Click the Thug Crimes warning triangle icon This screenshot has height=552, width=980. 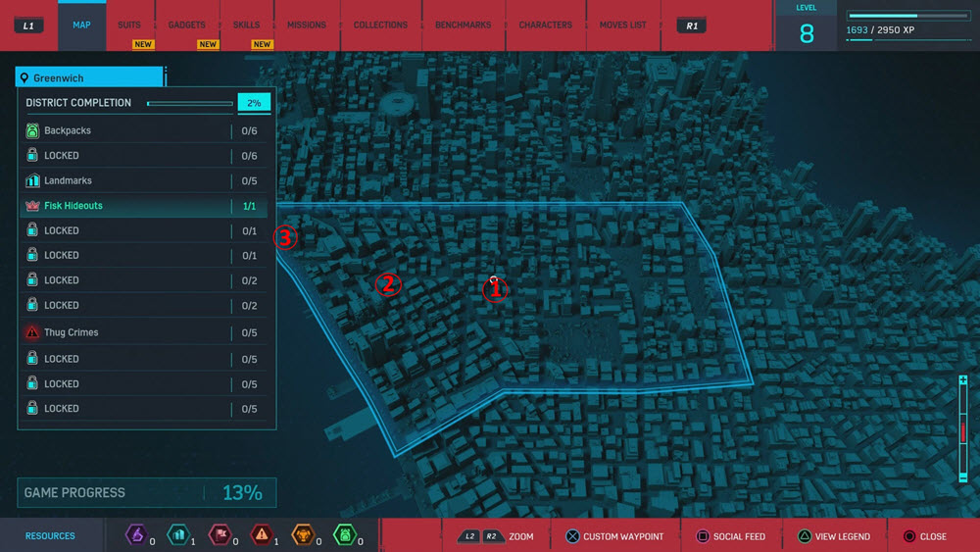32,332
